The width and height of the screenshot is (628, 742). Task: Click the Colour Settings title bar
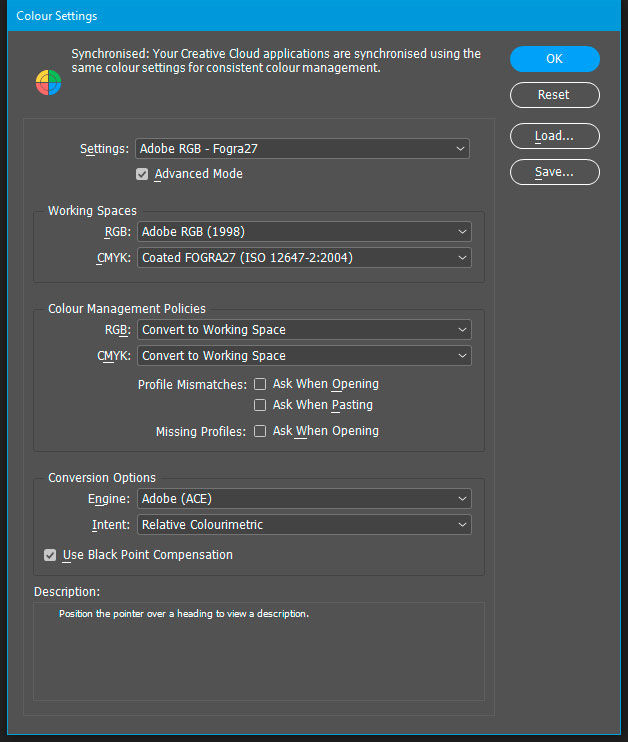click(300, 16)
